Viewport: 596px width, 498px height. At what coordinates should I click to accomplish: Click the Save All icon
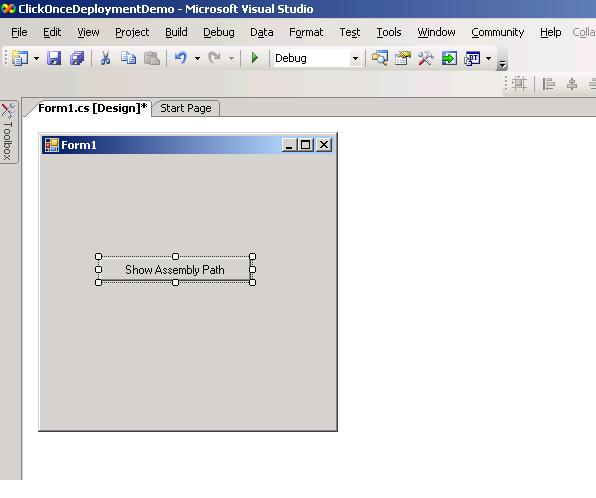[x=77, y=59]
